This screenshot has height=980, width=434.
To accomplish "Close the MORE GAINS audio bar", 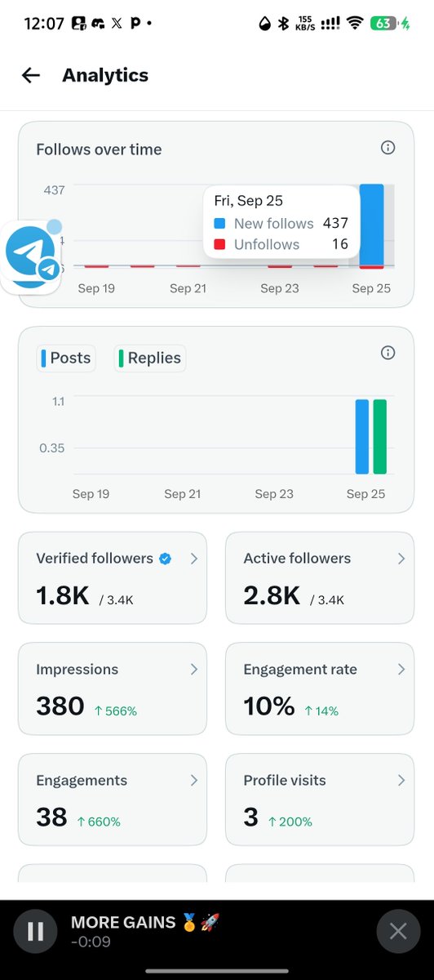I will point(398,931).
